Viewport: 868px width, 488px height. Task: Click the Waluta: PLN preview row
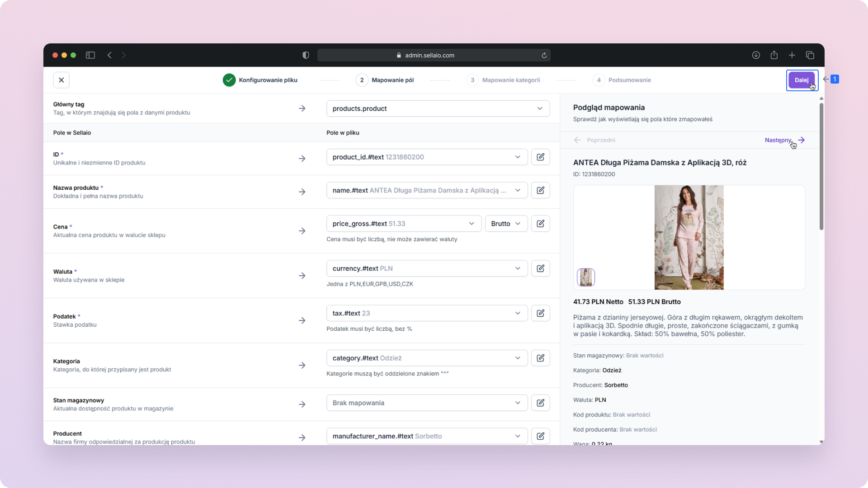pos(590,400)
